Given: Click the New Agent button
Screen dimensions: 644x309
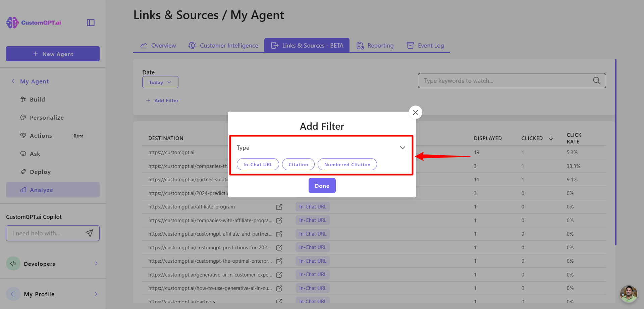Looking at the screenshot, I should point(53,54).
